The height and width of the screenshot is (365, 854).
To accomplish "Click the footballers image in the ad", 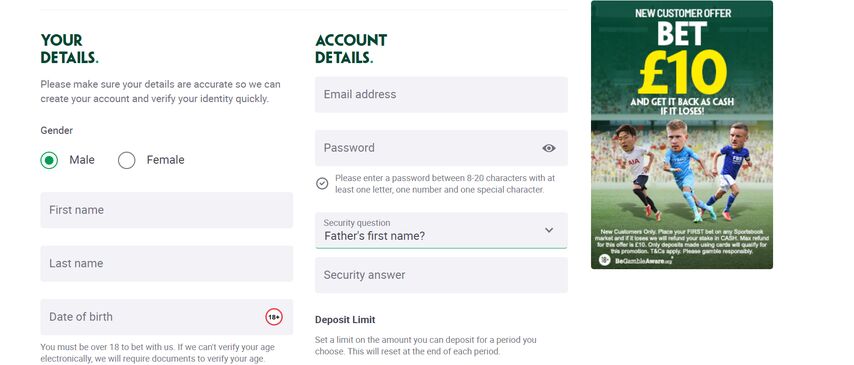I will pos(682,172).
